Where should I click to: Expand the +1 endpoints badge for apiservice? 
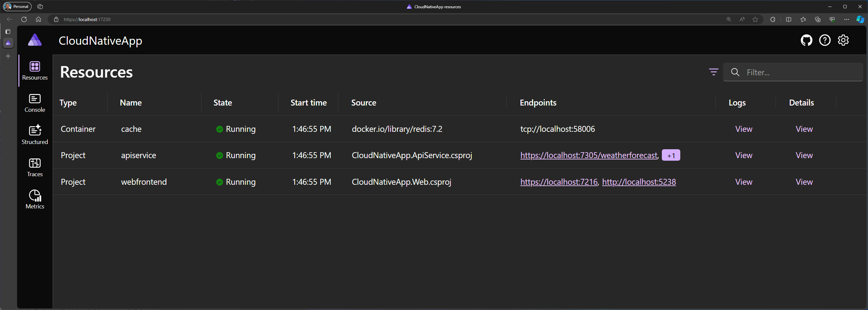tap(671, 155)
